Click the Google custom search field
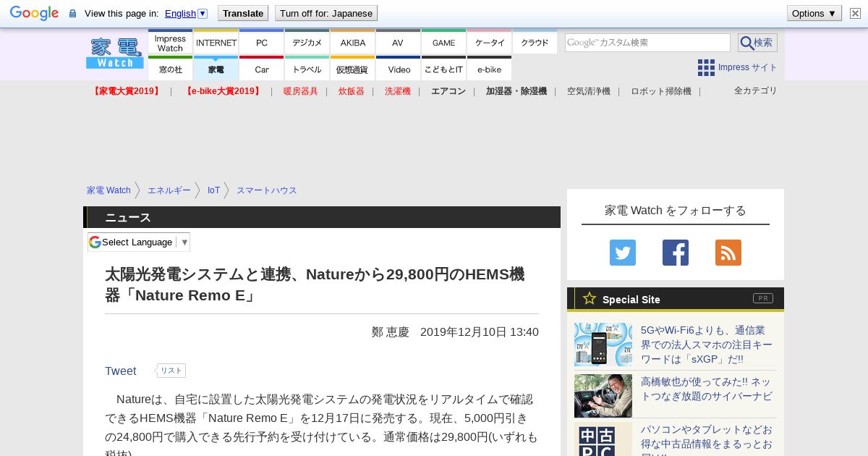 point(647,43)
